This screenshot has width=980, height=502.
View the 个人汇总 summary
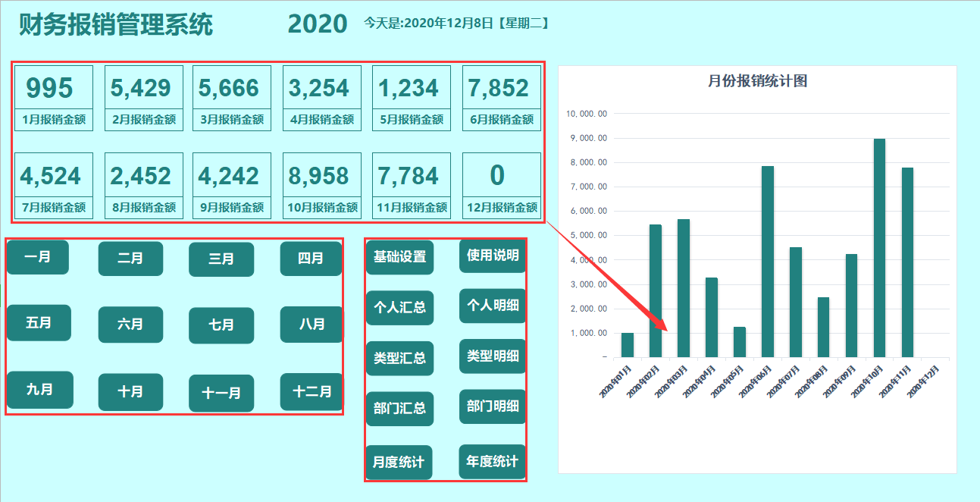tap(399, 308)
